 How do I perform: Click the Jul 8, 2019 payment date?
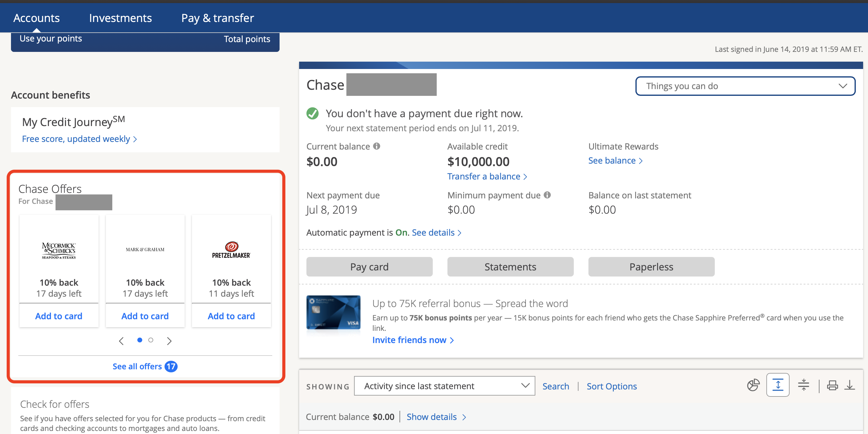331,210
